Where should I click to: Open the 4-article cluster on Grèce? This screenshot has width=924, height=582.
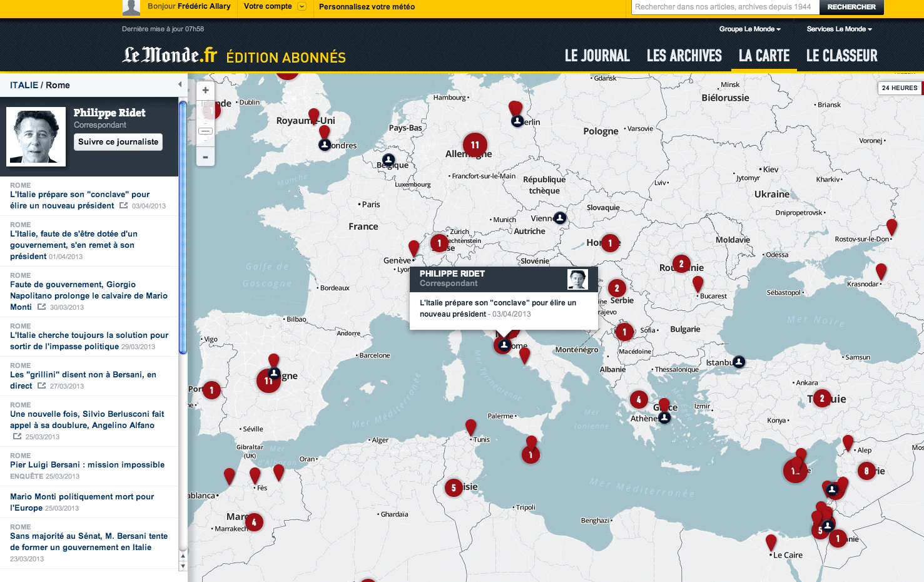point(638,399)
